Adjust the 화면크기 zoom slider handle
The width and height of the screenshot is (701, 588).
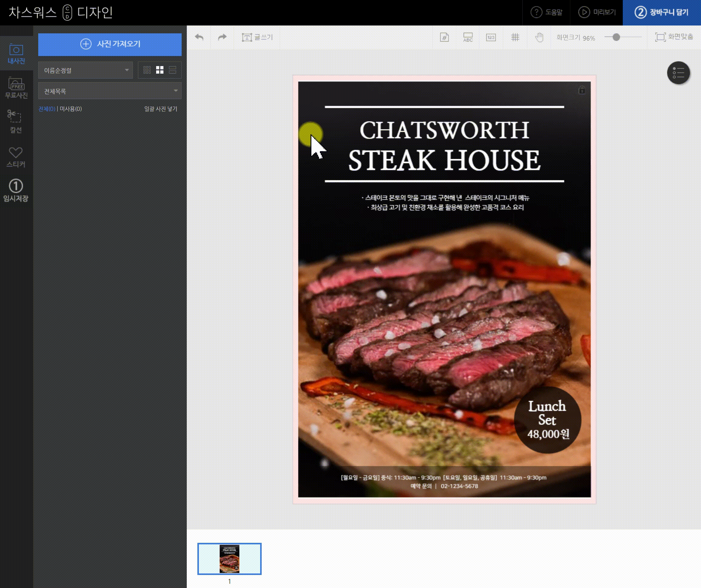616,37
